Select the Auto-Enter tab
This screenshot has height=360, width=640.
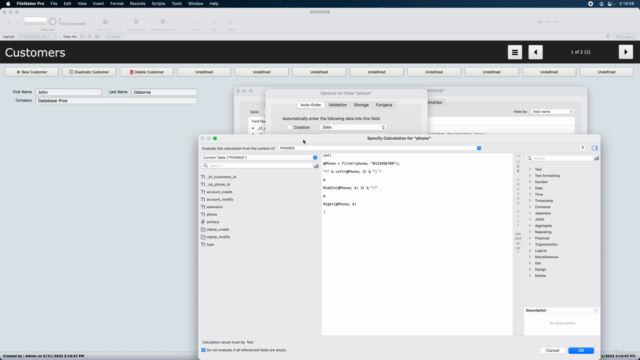click(x=311, y=105)
